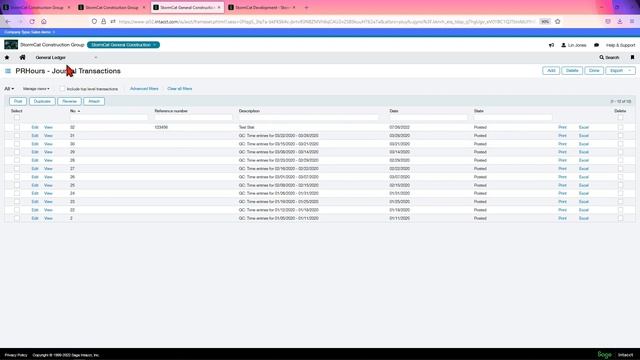Click the Reference number filter field
The width and height of the screenshot is (640, 360).
193,118
